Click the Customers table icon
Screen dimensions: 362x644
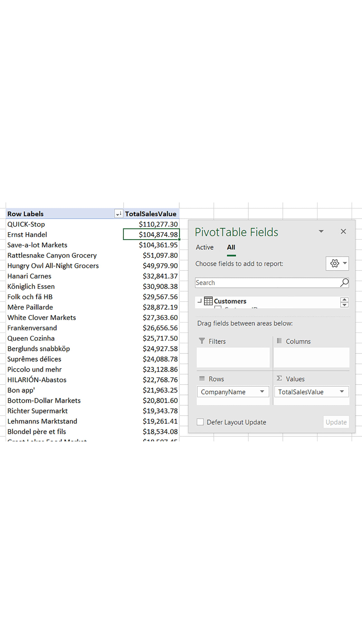coord(208,301)
